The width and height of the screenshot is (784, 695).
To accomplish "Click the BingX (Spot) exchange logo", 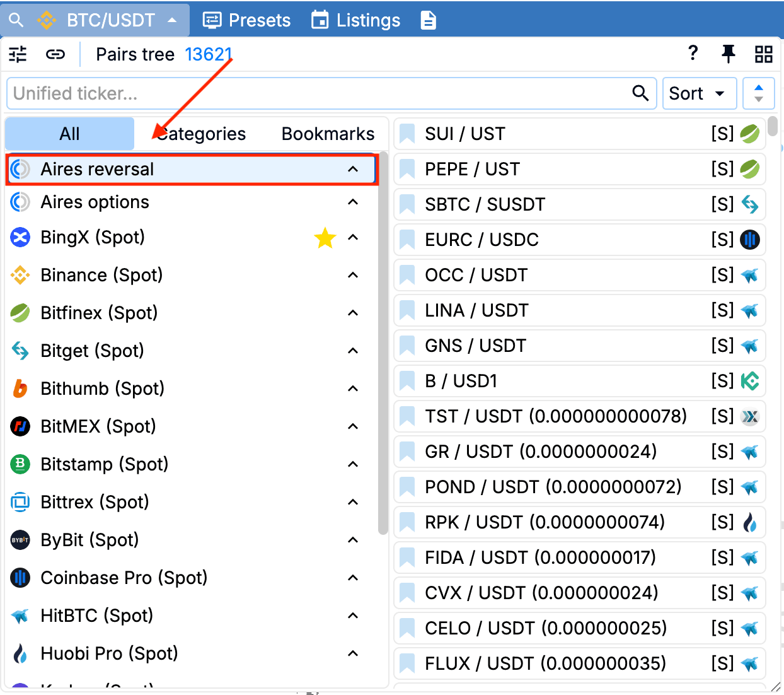I will coord(20,237).
